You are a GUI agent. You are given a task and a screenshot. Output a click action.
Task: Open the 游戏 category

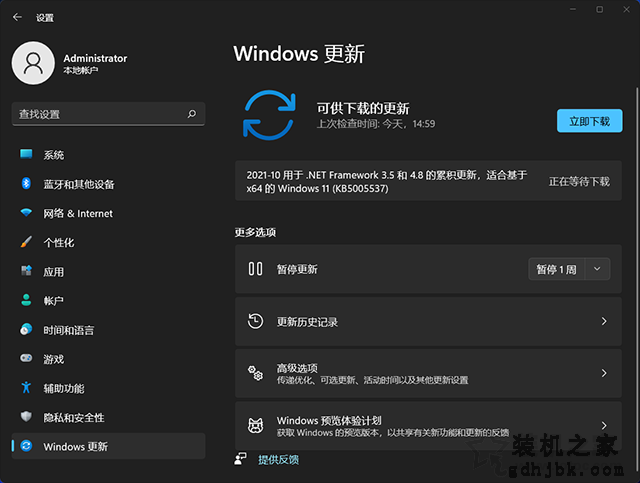[108, 359]
